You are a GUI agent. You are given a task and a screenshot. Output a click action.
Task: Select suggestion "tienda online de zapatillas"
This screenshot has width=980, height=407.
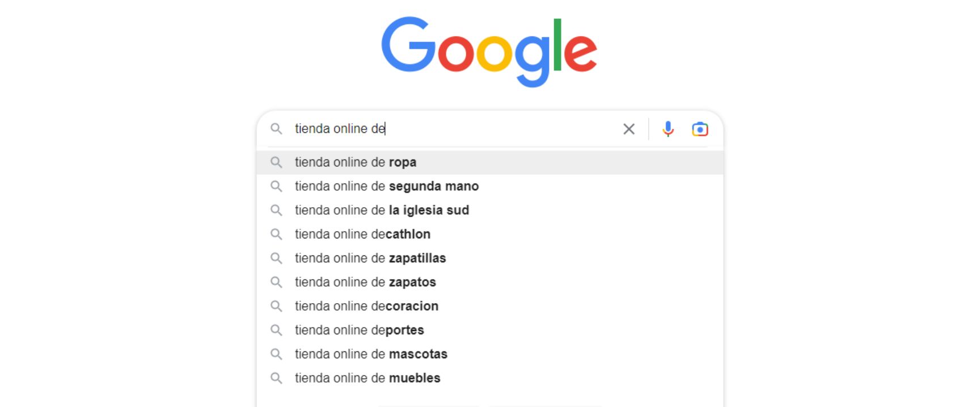[x=370, y=258]
